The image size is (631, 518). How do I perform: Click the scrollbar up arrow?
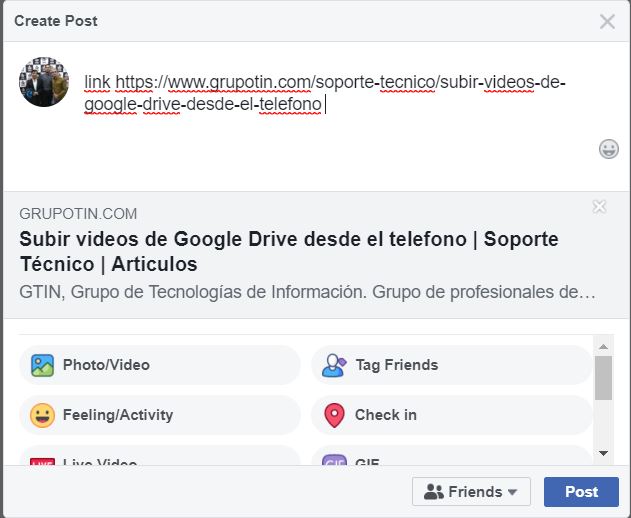[603, 347]
